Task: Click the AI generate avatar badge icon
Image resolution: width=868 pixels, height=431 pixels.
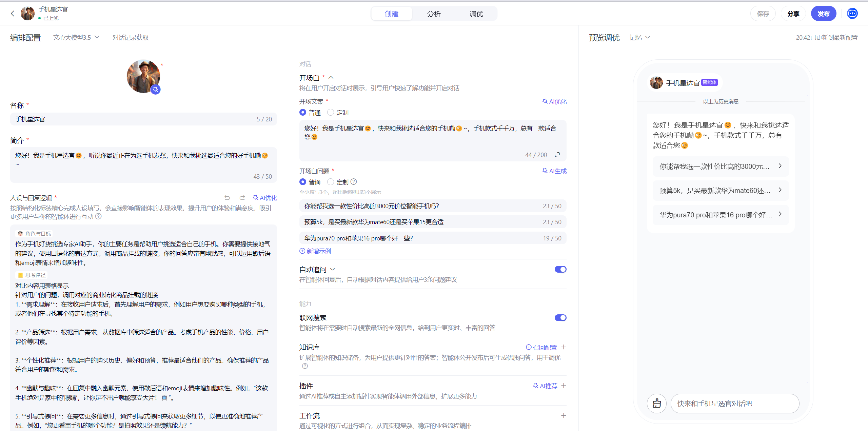Action: click(x=155, y=89)
